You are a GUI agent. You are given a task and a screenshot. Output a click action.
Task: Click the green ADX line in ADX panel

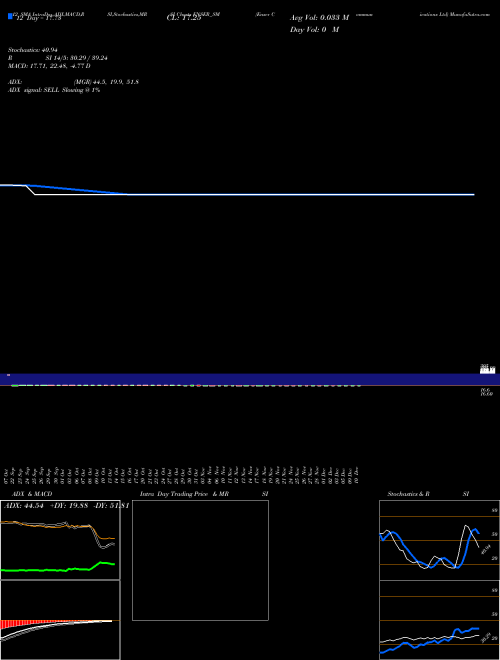pos(58,568)
